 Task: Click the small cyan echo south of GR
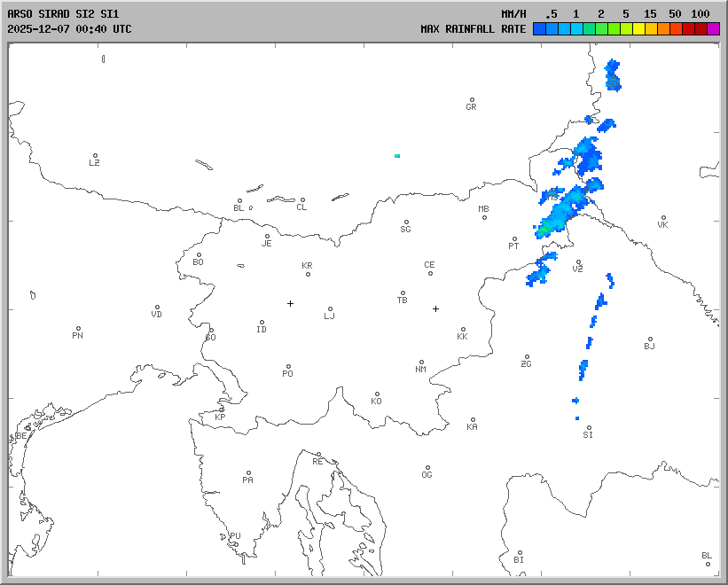pyautogui.click(x=397, y=155)
